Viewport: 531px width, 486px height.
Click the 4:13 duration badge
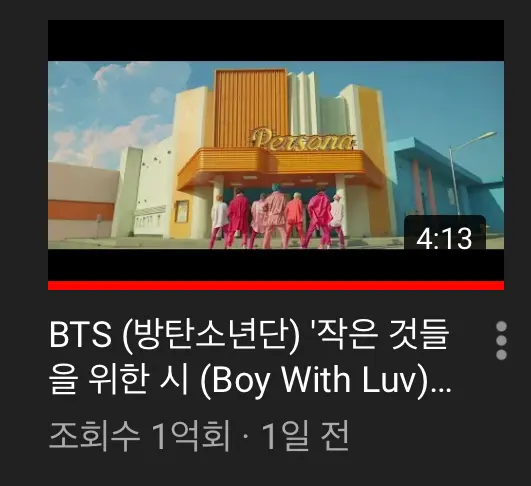pos(445,234)
